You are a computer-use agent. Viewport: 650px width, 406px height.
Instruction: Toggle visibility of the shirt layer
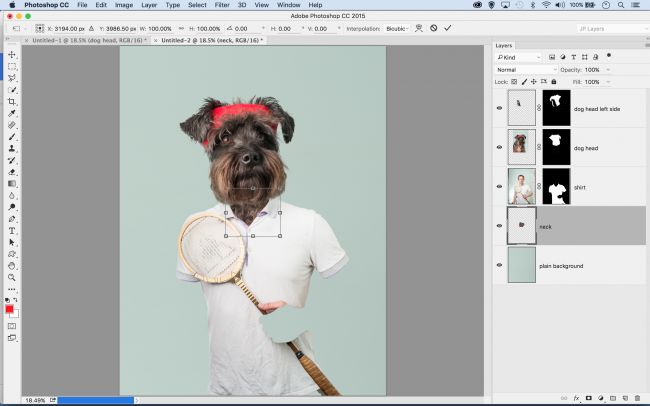500,186
